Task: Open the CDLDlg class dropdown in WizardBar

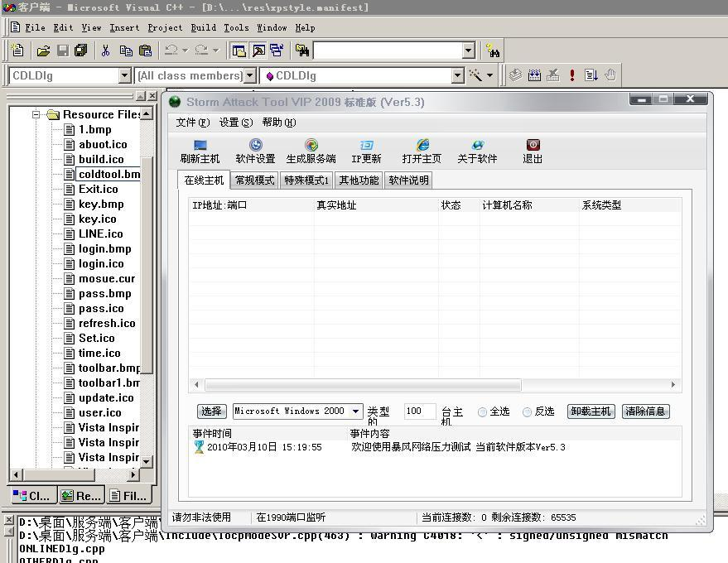Action: (x=124, y=75)
